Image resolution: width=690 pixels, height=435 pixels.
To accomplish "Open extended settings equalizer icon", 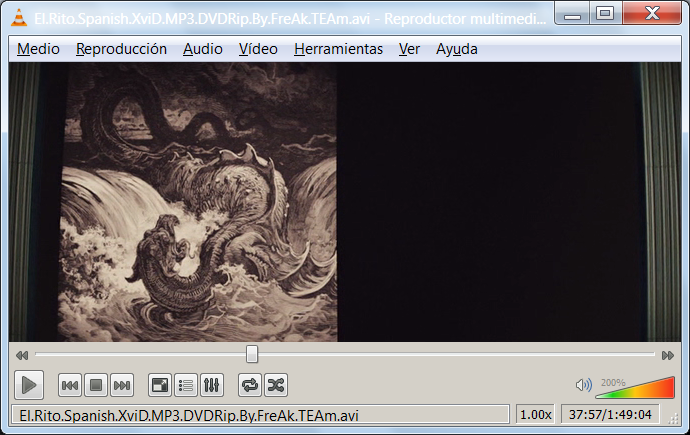I will 212,386.
